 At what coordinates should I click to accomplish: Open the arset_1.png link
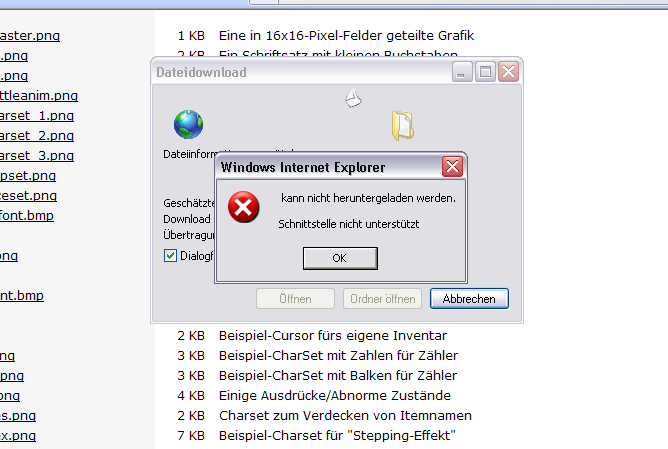coord(37,115)
